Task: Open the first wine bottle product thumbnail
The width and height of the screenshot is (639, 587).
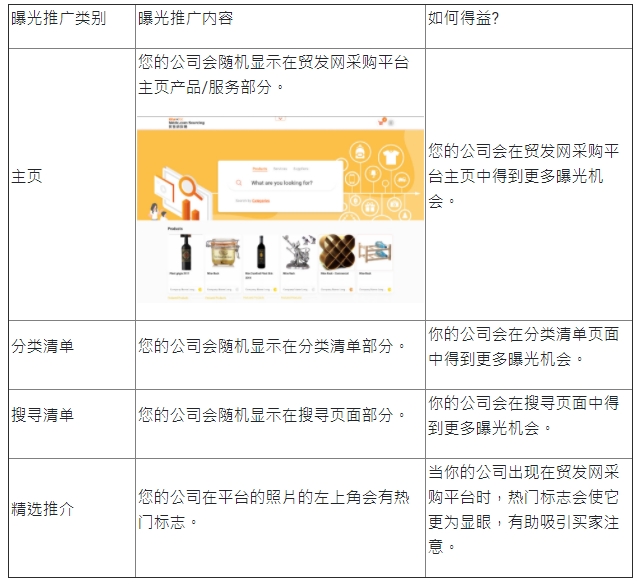Action: click(x=186, y=252)
